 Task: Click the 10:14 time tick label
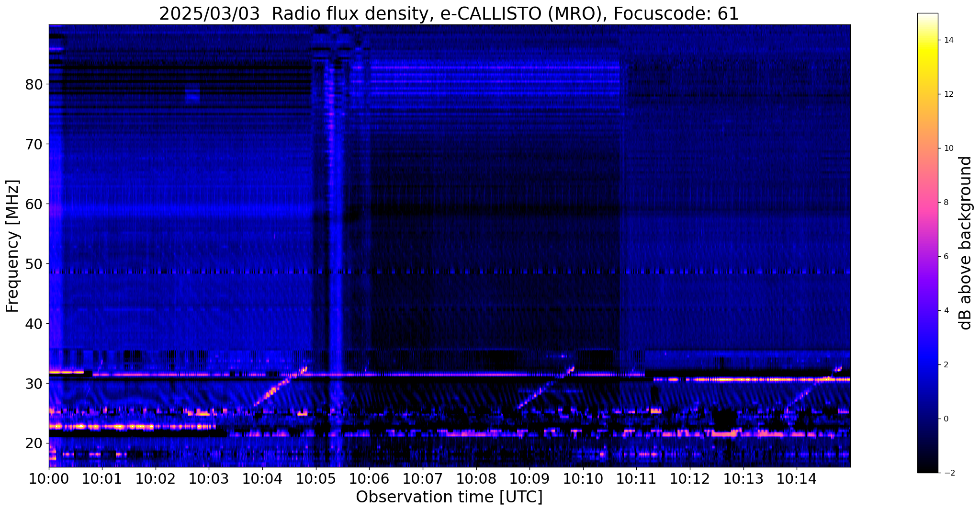click(x=797, y=479)
